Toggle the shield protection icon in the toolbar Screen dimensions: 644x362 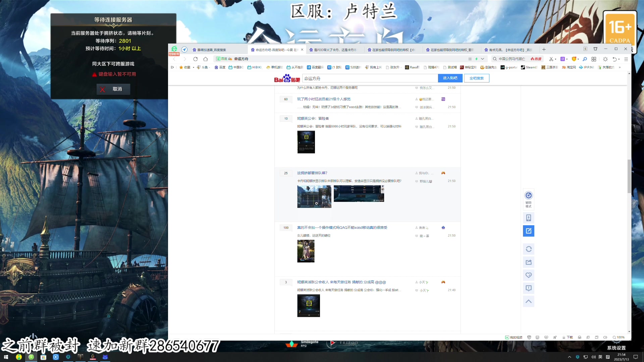click(x=574, y=59)
